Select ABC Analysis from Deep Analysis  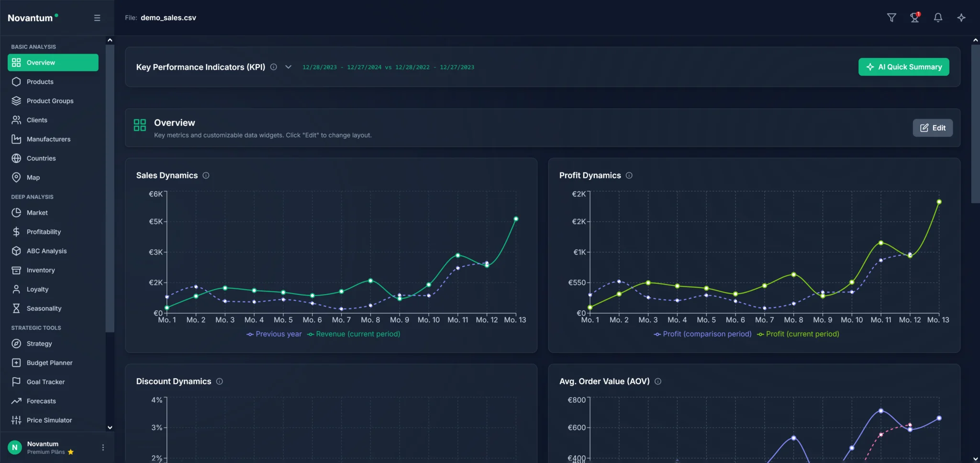pos(46,250)
